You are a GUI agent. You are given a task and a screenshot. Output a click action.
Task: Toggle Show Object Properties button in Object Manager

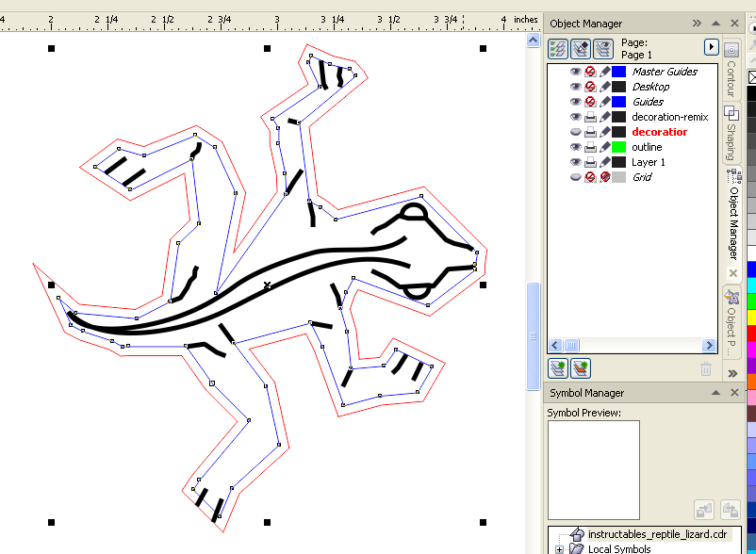(558, 48)
